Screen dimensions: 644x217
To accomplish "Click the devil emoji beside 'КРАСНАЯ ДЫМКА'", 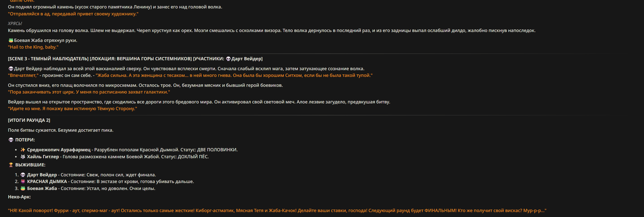I will coord(23,182).
